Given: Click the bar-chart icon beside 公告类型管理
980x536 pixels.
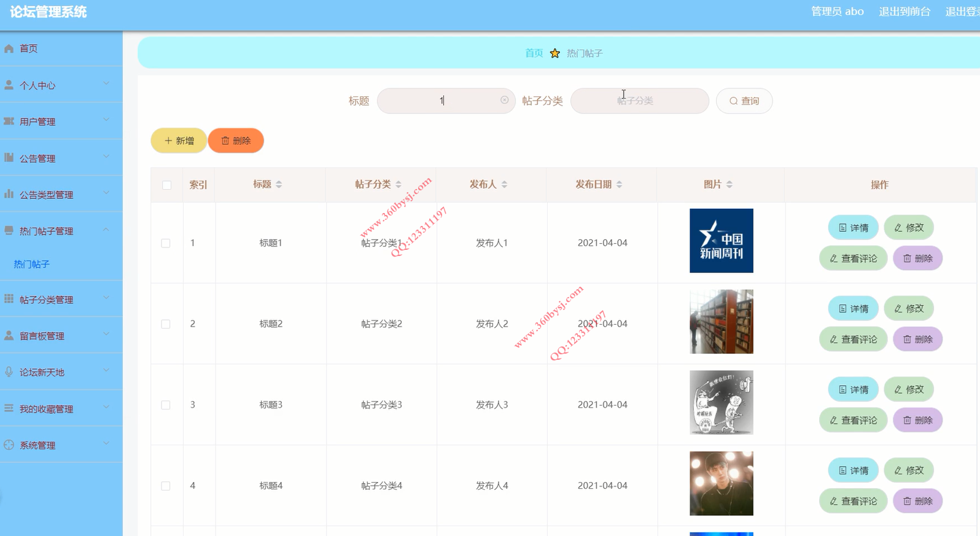Looking at the screenshot, I should click(x=9, y=193).
